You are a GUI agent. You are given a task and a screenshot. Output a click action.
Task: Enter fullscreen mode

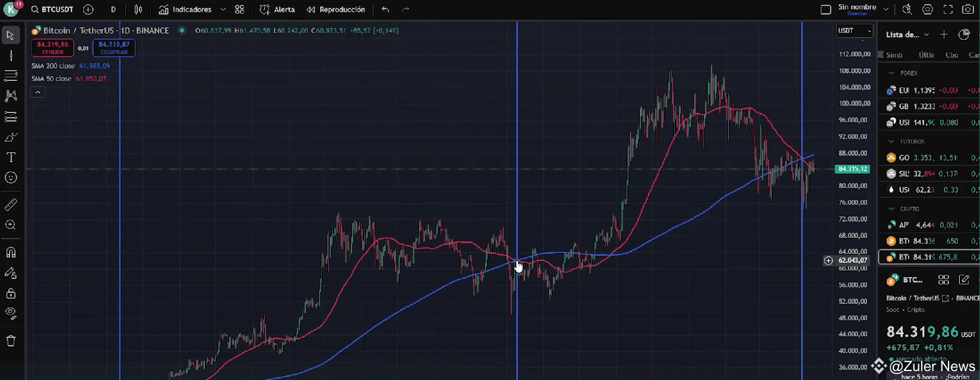point(949,10)
